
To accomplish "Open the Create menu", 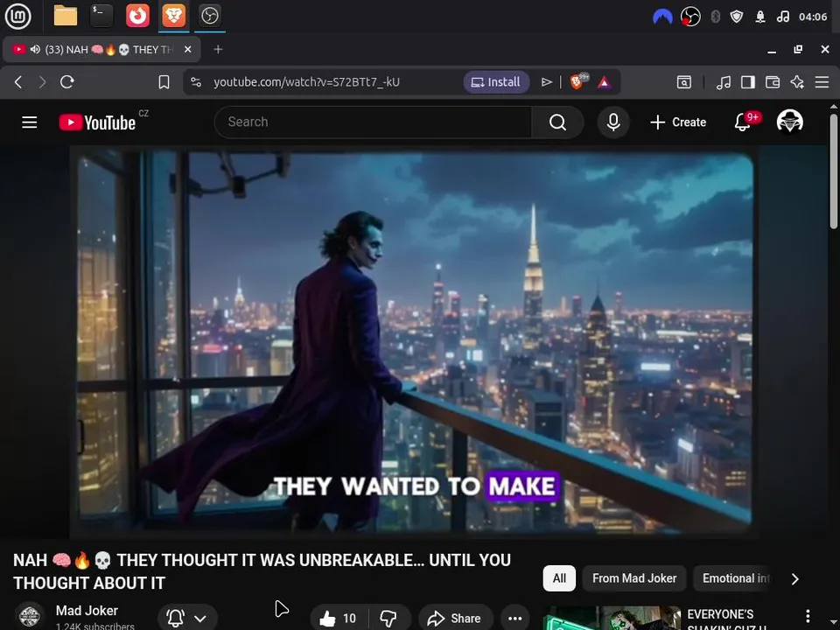I will (677, 122).
